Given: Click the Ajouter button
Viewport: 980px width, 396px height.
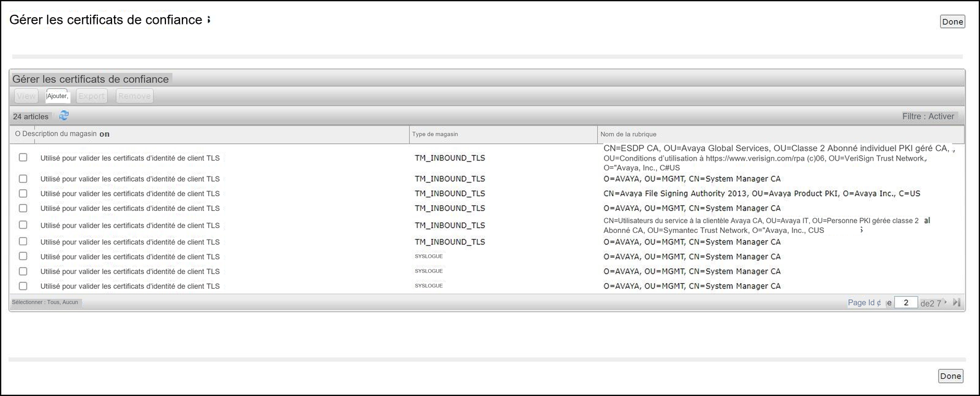Looking at the screenshot, I should click(58, 96).
